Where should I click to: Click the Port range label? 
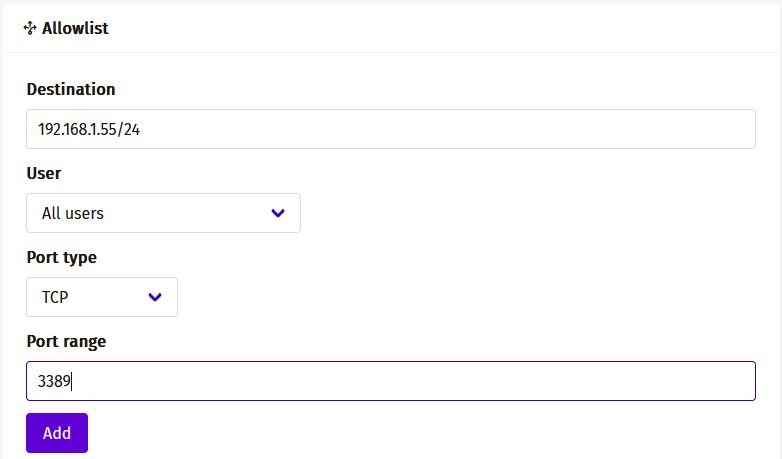pos(66,341)
